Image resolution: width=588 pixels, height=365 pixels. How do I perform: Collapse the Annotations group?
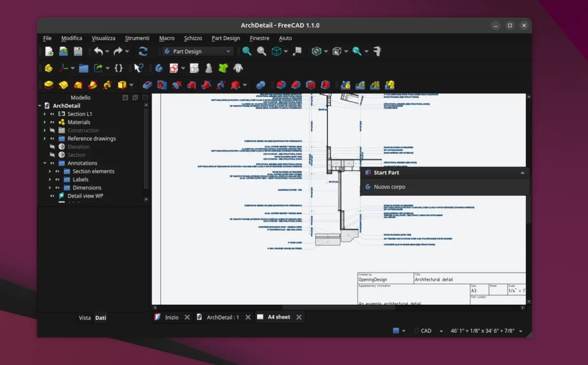[45, 163]
